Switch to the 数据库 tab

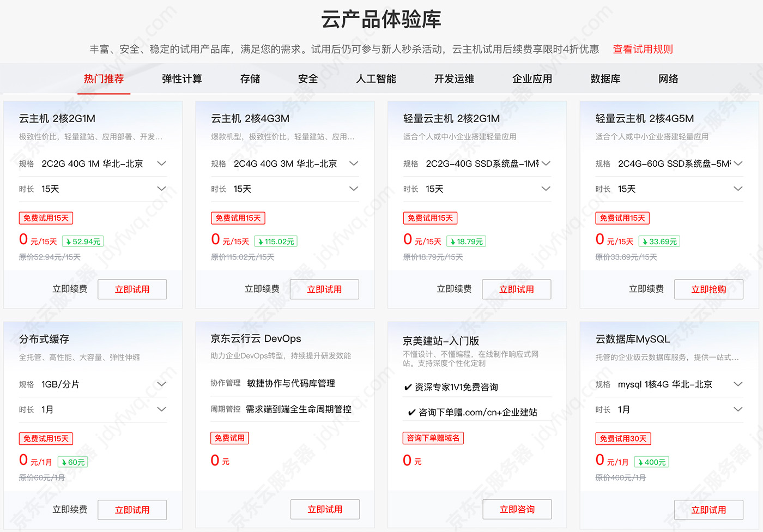coord(605,79)
